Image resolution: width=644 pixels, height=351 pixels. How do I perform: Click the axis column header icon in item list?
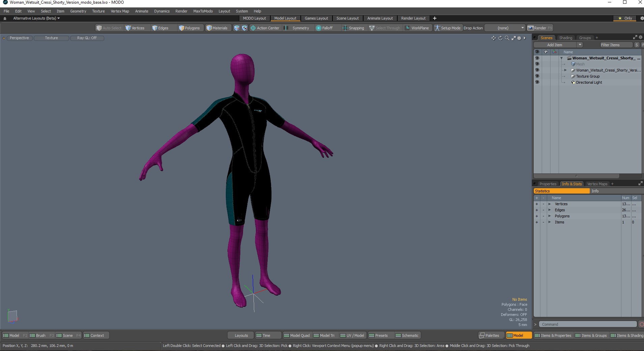click(x=554, y=52)
